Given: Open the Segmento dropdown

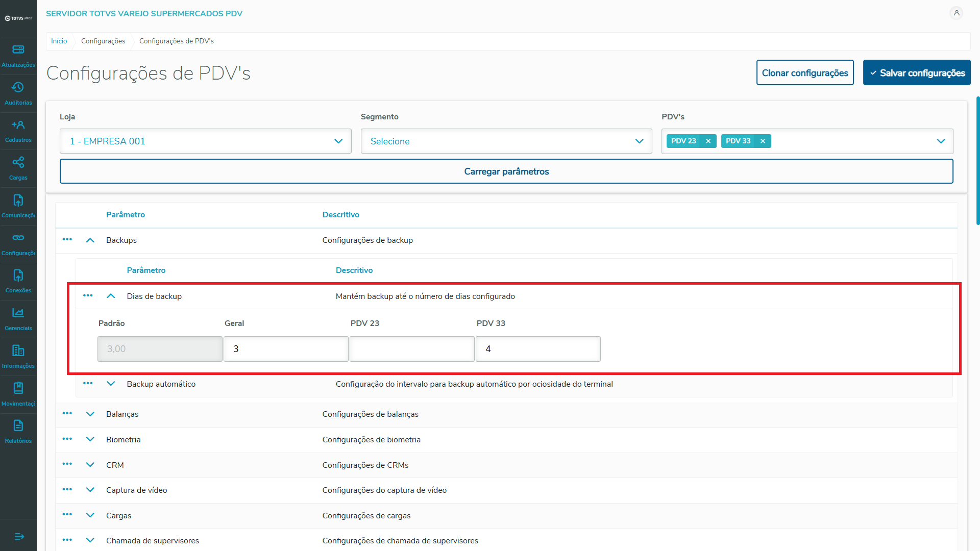Looking at the screenshot, I should [x=506, y=141].
